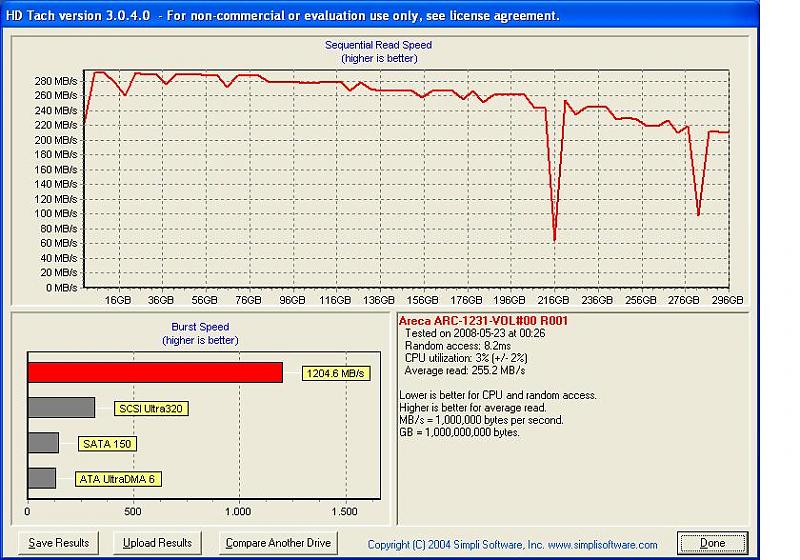This screenshot has height=560, width=800.
Task: Click the Sequential Read Speed chart title
Action: (379, 45)
